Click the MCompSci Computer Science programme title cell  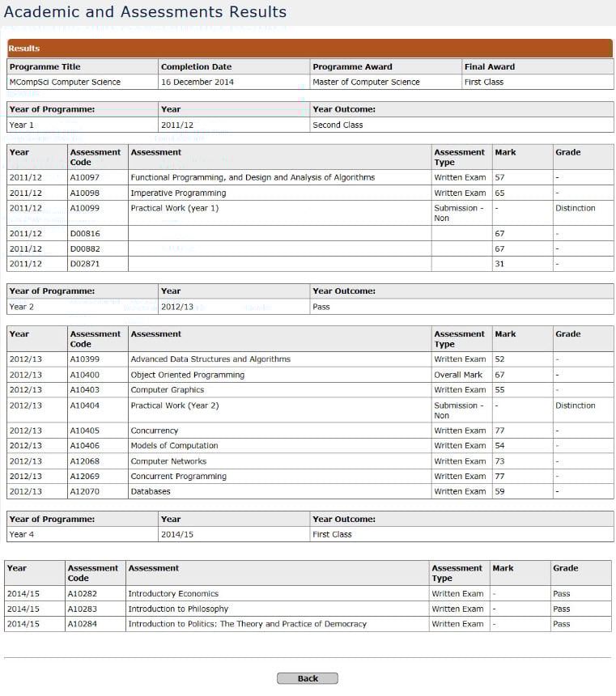click(x=65, y=82)
